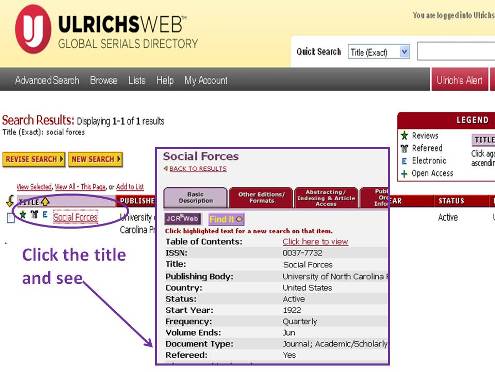Click the Refereed value Yes
495x372 pixels.
point(289,355)
